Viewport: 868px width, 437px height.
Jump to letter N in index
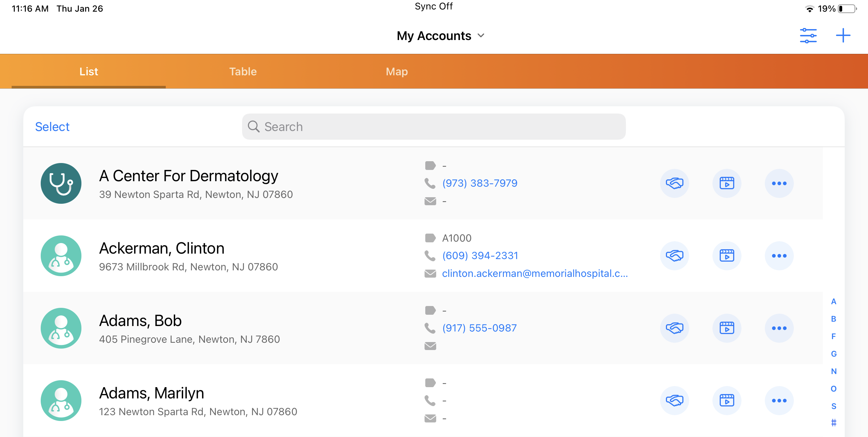[834, 371]
